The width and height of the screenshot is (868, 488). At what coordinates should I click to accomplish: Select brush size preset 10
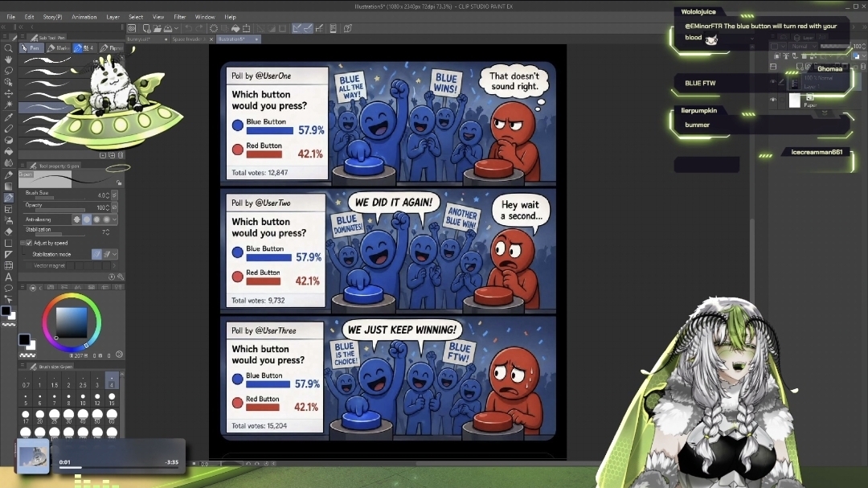(x=83, y=399)
